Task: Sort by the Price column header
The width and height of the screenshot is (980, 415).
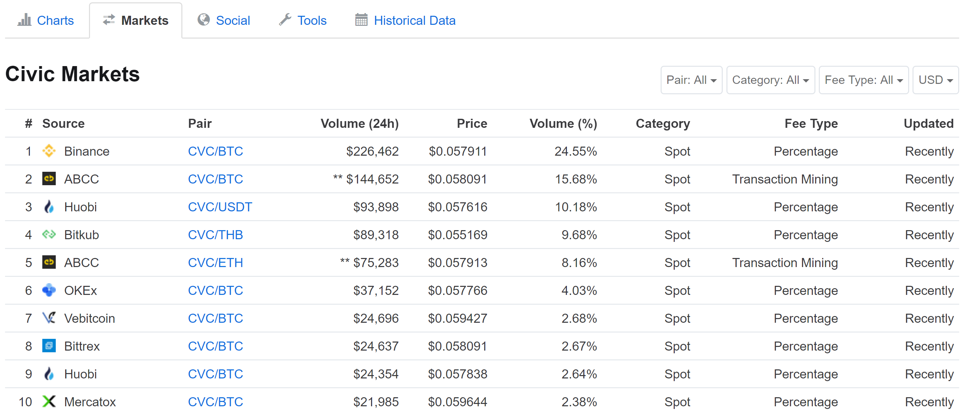Action: pos(472,123)
